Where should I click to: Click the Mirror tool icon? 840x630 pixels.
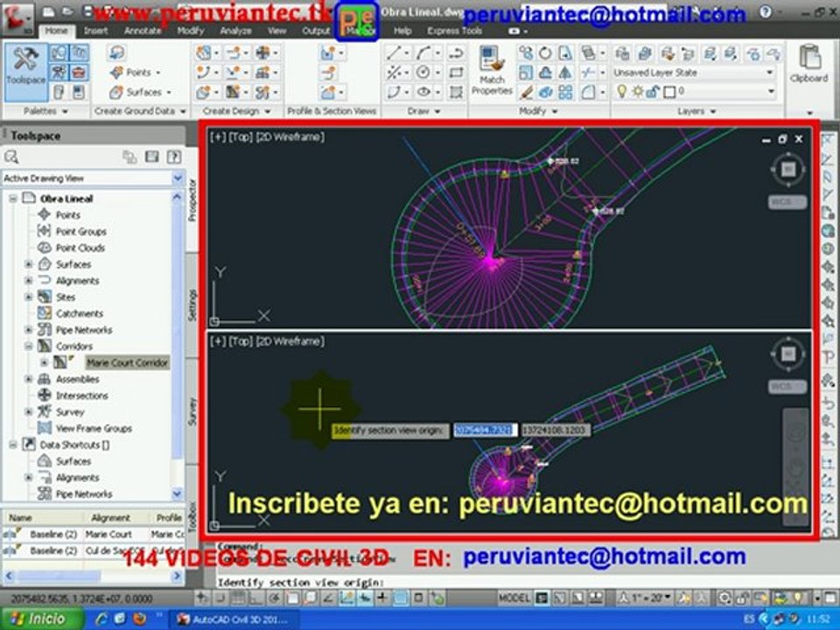click(x=565, y=73)
